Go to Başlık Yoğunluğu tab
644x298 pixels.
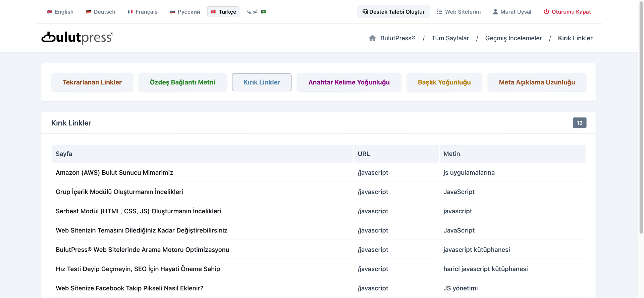444,82
